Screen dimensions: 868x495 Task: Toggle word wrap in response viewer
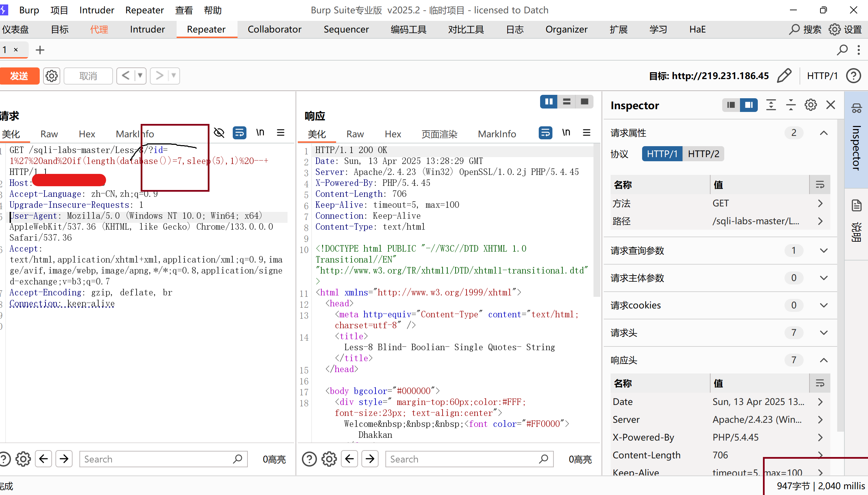(546, 133)
